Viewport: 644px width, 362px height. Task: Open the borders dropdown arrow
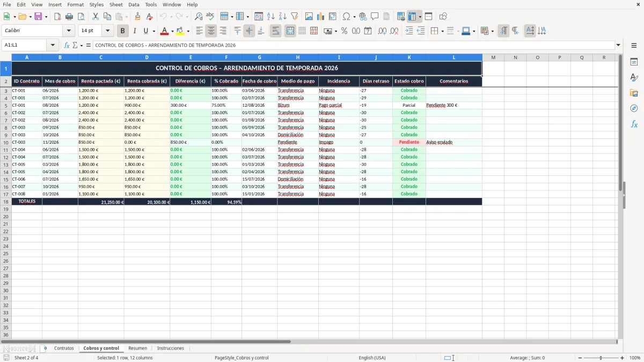click(442, 31)
